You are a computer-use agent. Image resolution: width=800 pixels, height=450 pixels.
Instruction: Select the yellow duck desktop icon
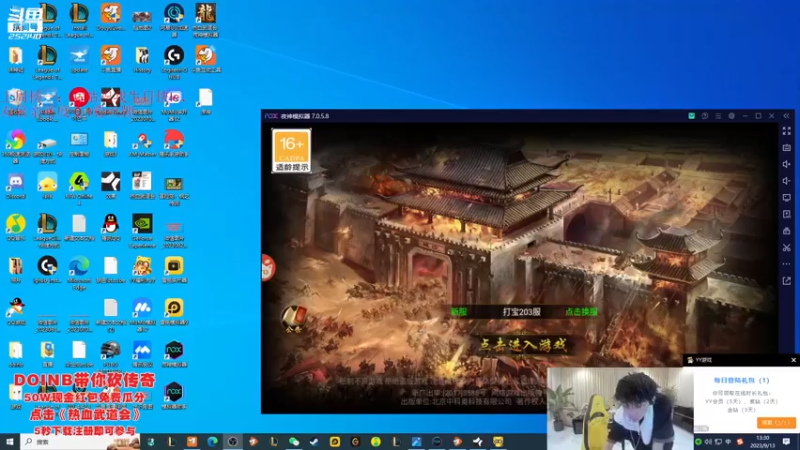47,186
